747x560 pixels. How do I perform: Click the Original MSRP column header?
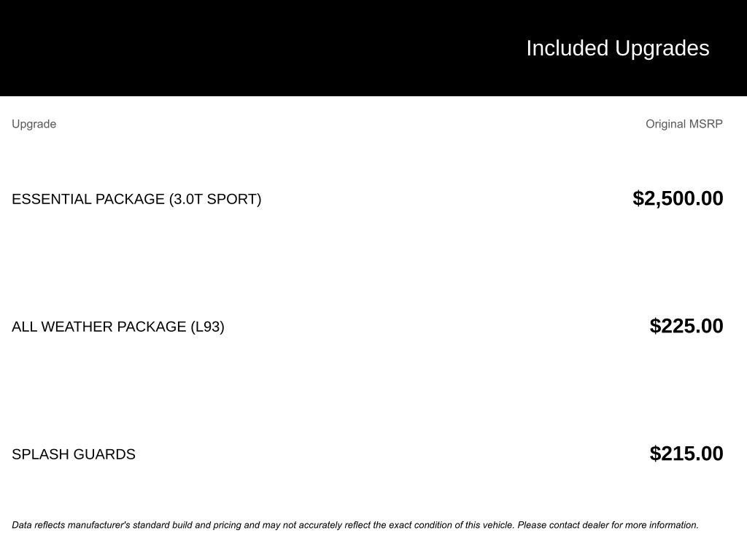[x=684, y=124]
